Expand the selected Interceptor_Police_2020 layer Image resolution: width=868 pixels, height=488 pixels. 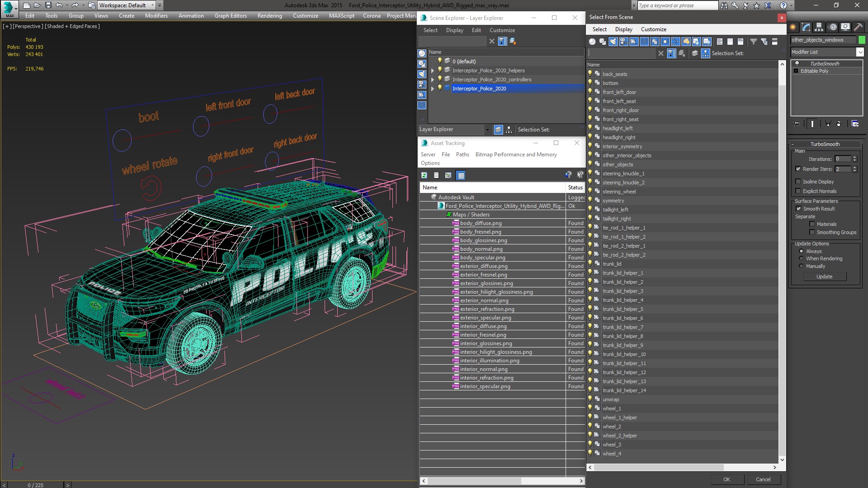pos(433,89)
